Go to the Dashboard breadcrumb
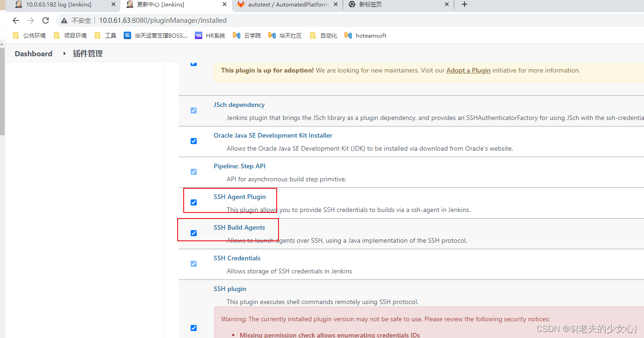 point(33,53)
